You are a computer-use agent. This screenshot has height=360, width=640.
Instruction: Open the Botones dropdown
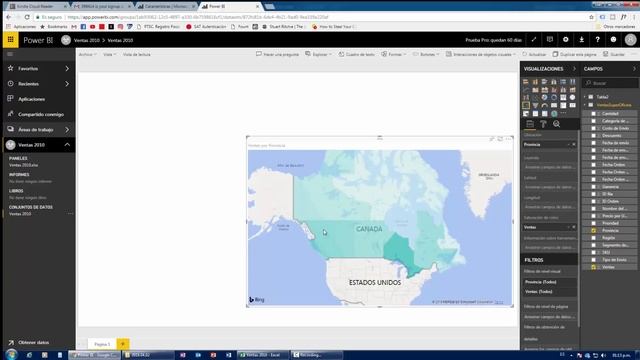coord(426,54)
